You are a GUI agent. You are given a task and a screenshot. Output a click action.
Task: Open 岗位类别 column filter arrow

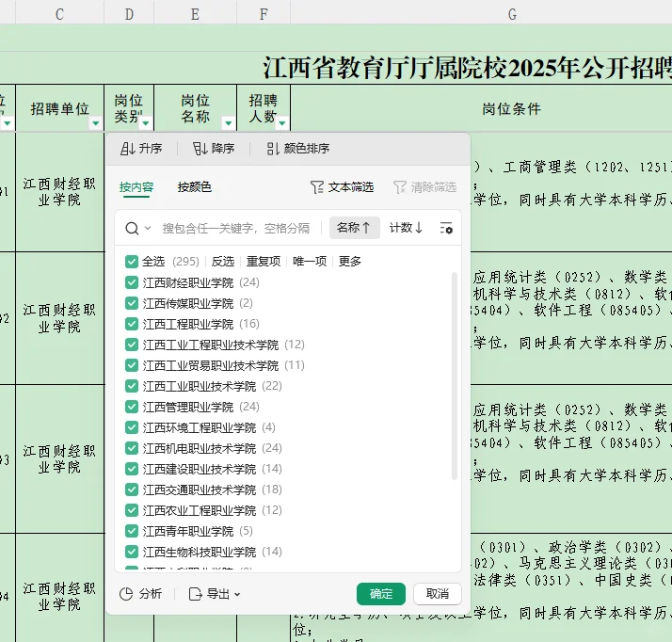point(146,123)
